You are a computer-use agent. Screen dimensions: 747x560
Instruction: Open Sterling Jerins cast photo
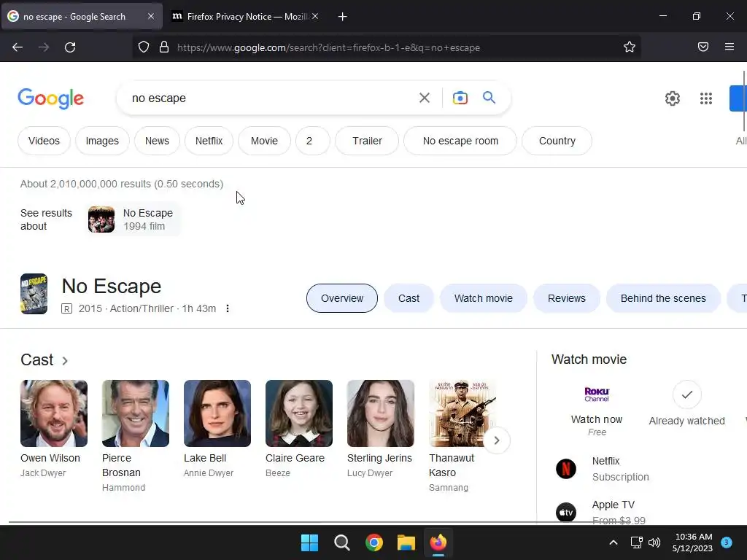[x=381, y=413]
